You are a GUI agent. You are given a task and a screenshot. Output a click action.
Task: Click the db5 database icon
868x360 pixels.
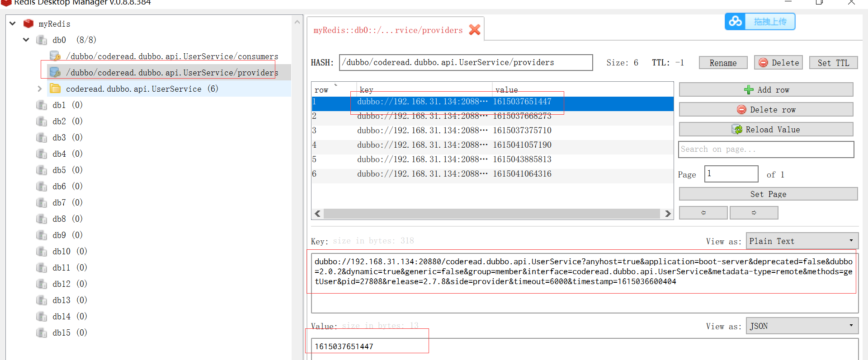pyautogui.click(x=42, y=170)
